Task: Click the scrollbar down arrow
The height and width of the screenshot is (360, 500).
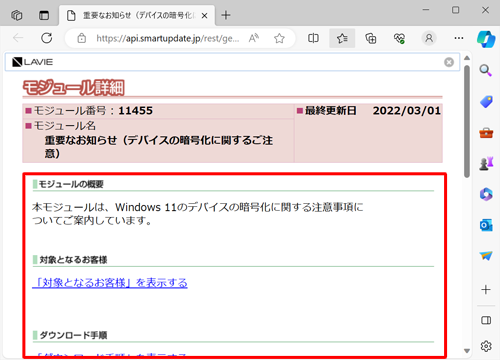Action: (x=467, y=351)
